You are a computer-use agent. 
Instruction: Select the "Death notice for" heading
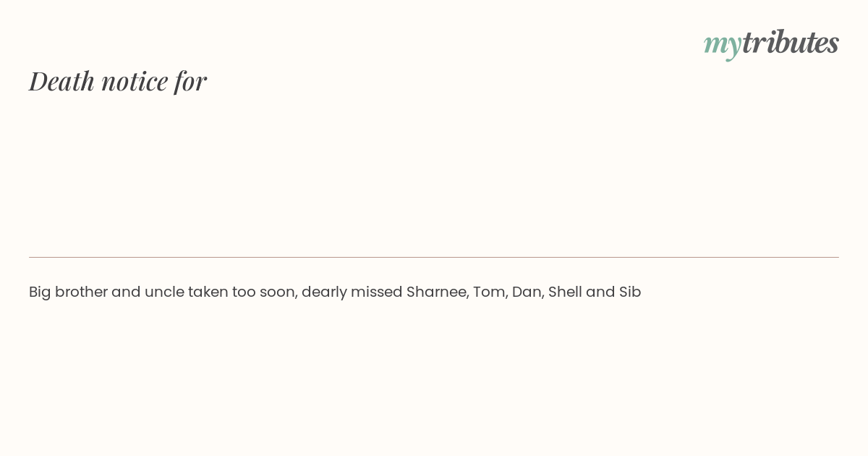coord(118,81)
